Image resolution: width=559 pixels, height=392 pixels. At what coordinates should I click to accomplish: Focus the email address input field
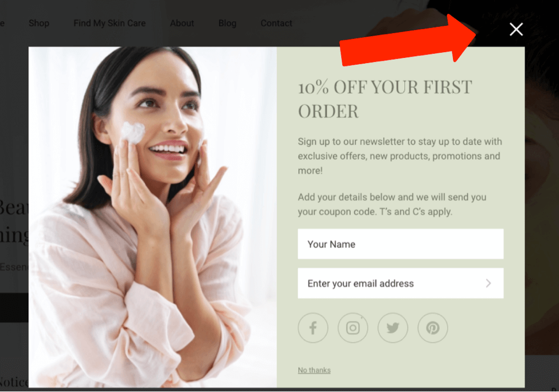pos(401,283)
